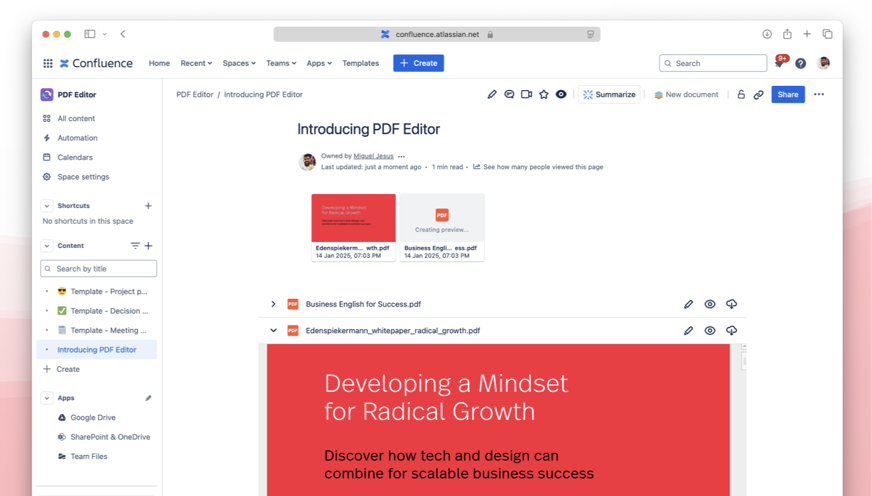
Task: Preview Edenspiekermann whitepaper PDF with eye icon
Action: pyautogui.click(x=710, y=330)
